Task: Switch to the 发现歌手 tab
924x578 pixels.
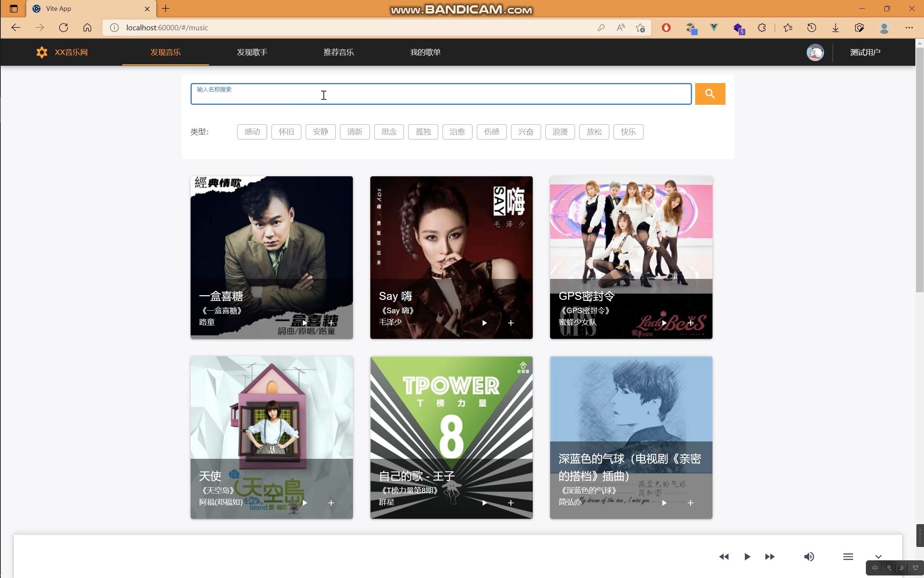Action: 252,52
